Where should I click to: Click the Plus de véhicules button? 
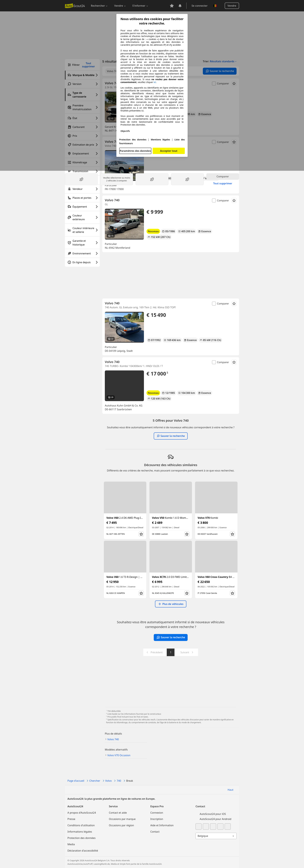pos(171,604)
